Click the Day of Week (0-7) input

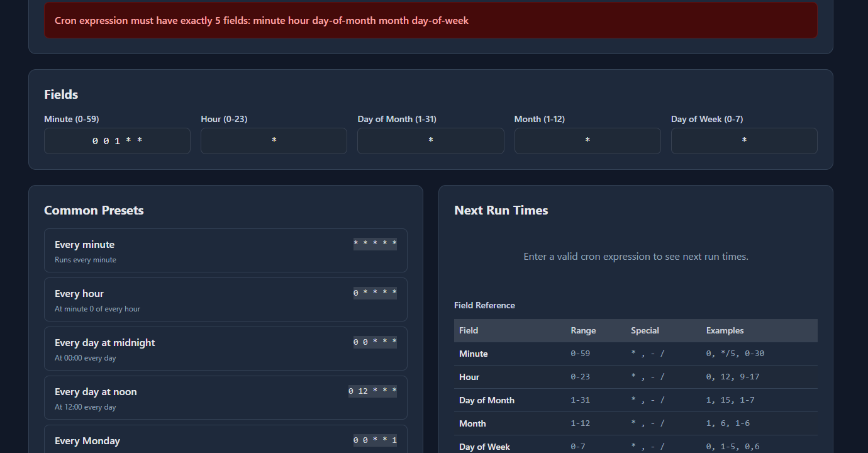[744, 140]
